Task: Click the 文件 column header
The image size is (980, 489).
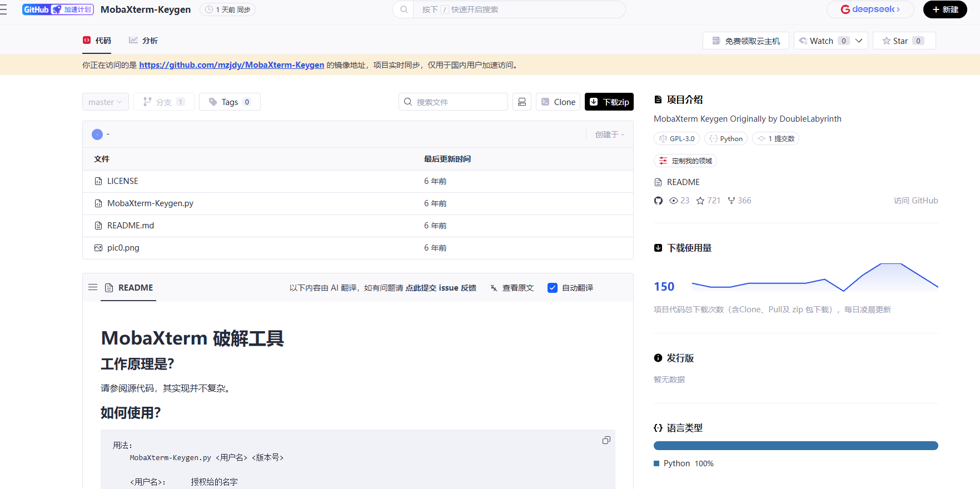Action: 102,159
